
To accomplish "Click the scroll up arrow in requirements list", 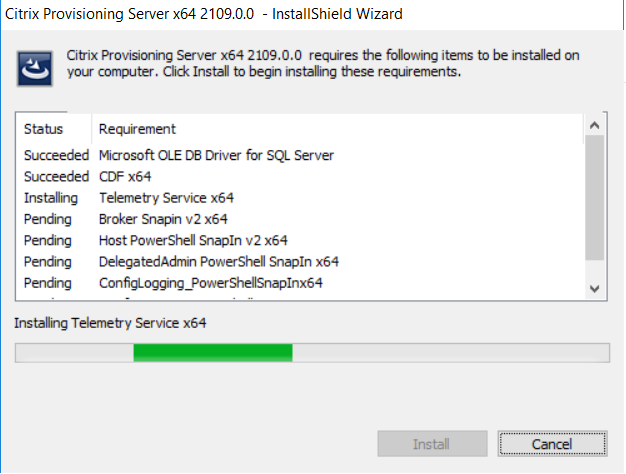I will point(594,125).
